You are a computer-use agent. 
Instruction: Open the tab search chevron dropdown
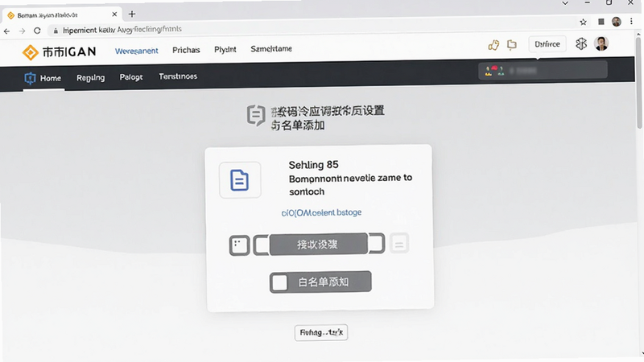pos(565,3)
